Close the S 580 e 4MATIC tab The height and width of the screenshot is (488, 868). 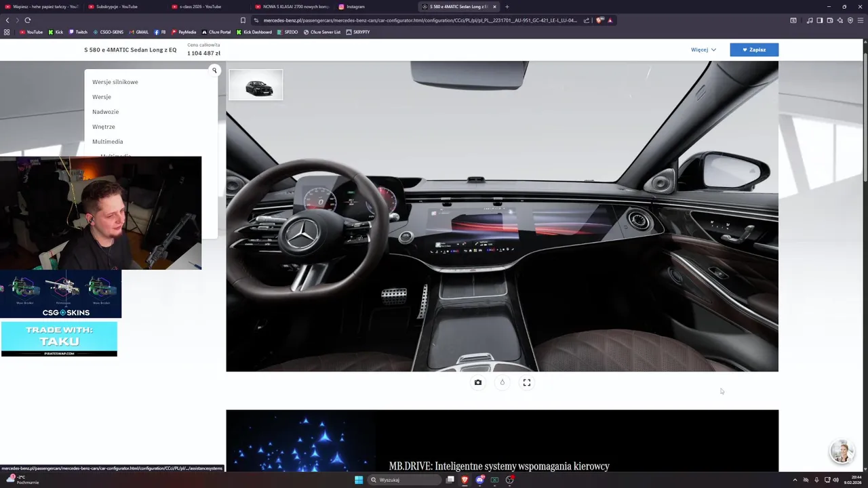click(494, 7)
